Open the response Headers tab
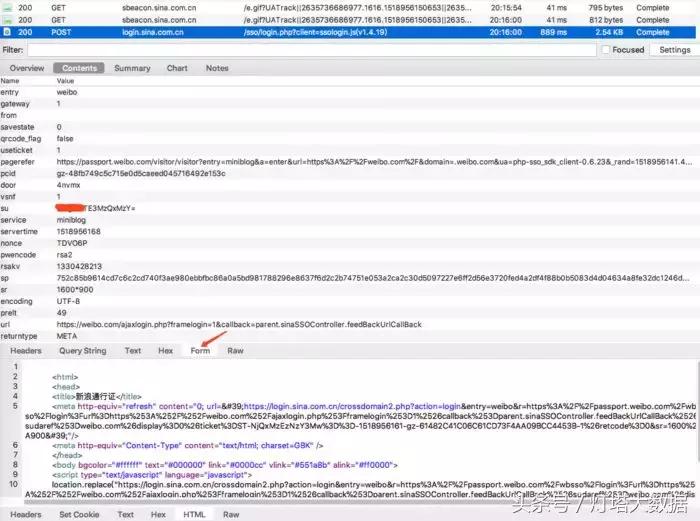Screen dimensions: 700x521 click(x=26, y=514)
